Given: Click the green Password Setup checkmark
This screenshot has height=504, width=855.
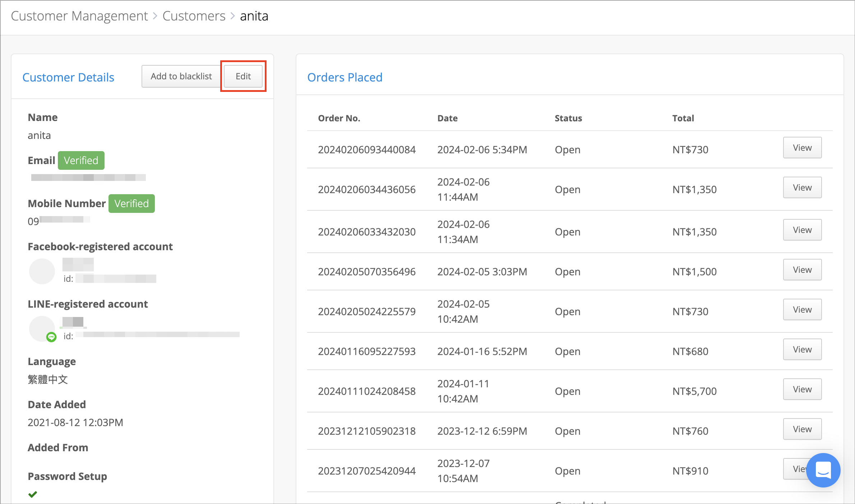Looking at the screenshot, I should tap(33, 494).
